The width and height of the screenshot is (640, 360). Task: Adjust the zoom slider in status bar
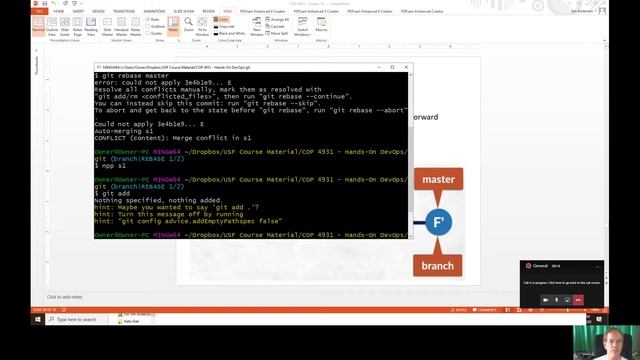(567, 310)
